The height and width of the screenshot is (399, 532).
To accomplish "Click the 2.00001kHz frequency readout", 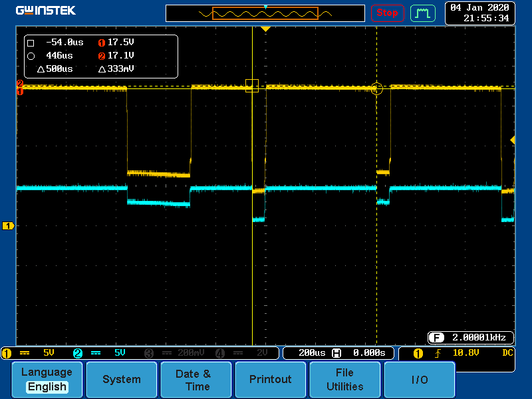I will (479, 337).
